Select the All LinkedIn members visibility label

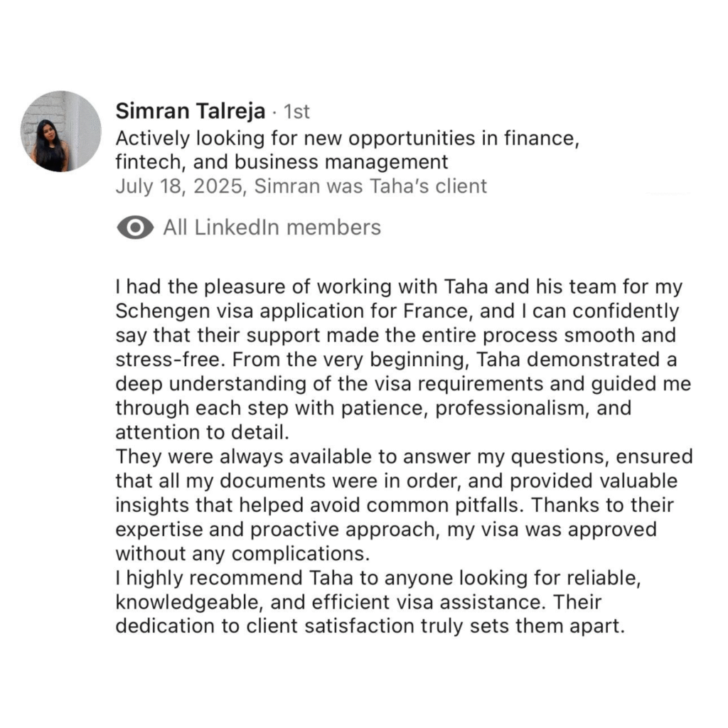pos(272,227)
